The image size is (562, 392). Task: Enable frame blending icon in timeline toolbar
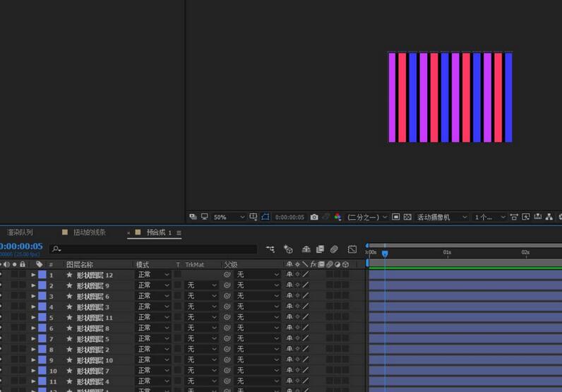[320, 249]
